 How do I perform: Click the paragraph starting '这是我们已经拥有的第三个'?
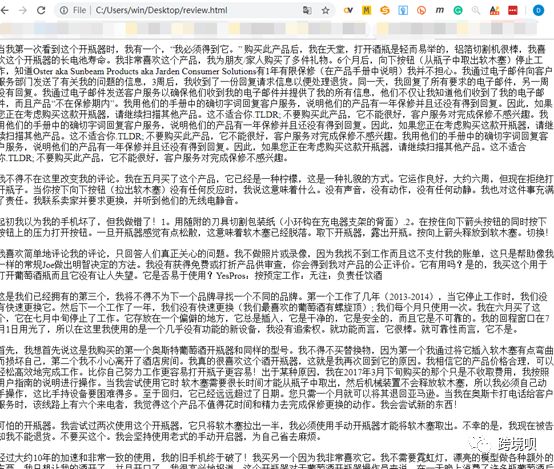pyautogui.click(x=276, y=313)
